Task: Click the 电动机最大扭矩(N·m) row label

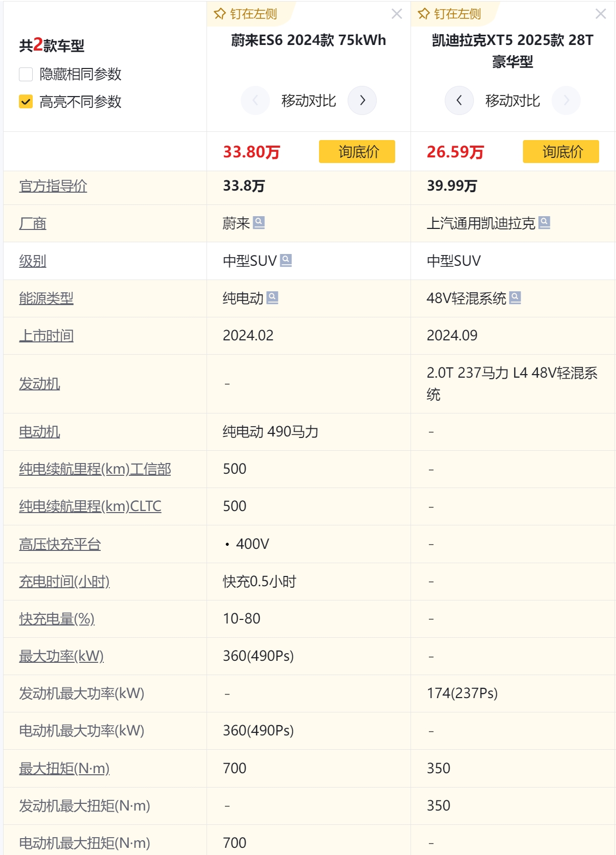Action: tap(84, 843)
